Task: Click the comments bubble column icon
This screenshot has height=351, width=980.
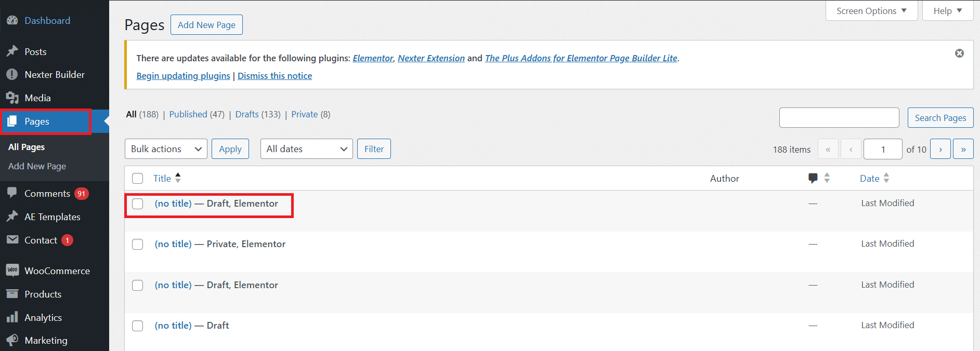Action: coord(813,178)
